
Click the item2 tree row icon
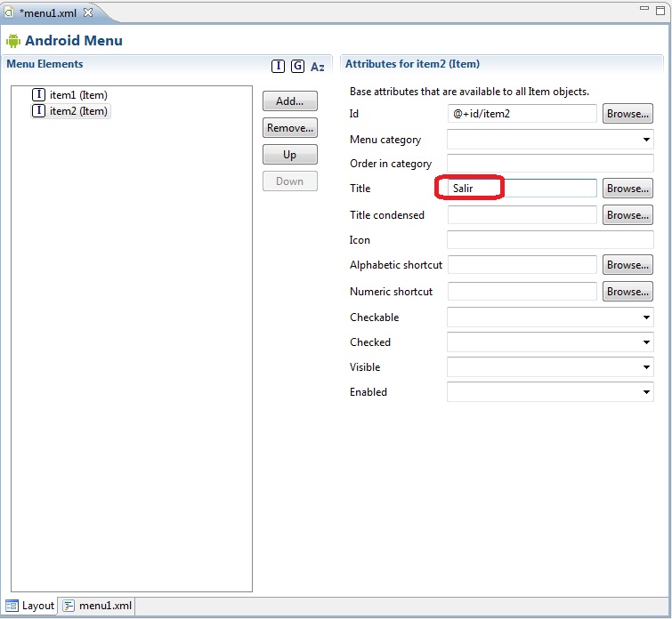tap(38, 110)
